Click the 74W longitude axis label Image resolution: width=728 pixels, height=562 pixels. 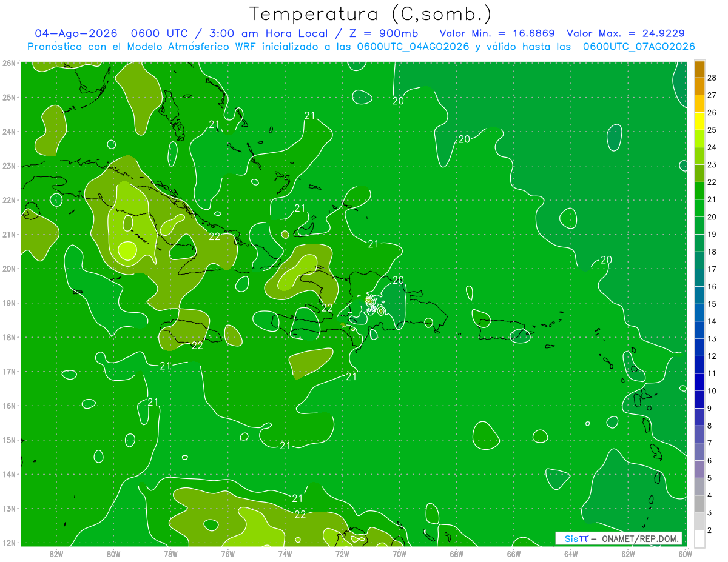coord(285,553)
